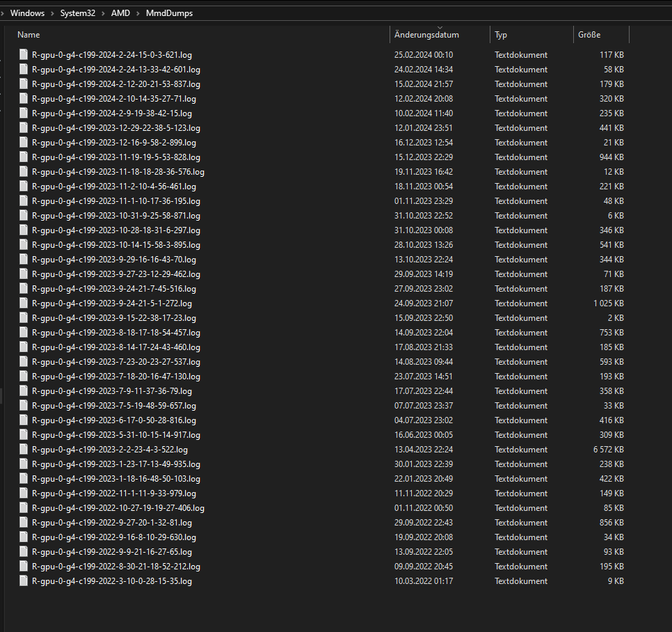Select file name R-gpu-0-g4-c199-2022-11-1-11-9-33-979.log
This screenshot has height=632, width=672.
pos(114,493)
